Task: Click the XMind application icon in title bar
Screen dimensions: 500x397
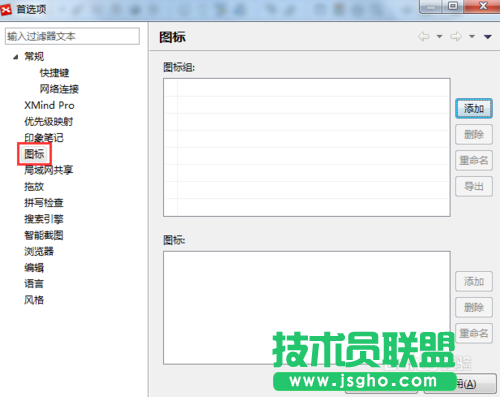Action: pos(6,10)
